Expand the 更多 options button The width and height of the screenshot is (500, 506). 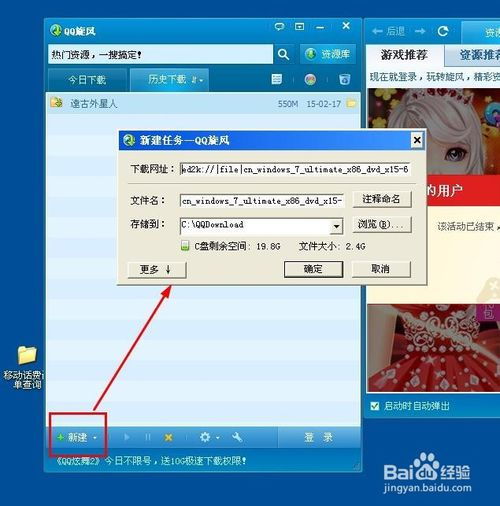(157, 269)
